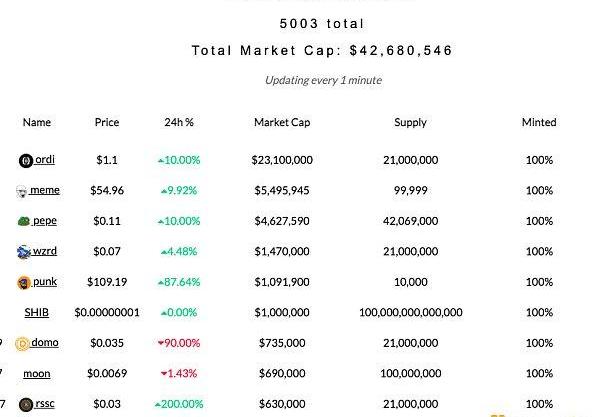Click the punk 87.64% change value
Screen dimensions: 600x417
[179, 282]
